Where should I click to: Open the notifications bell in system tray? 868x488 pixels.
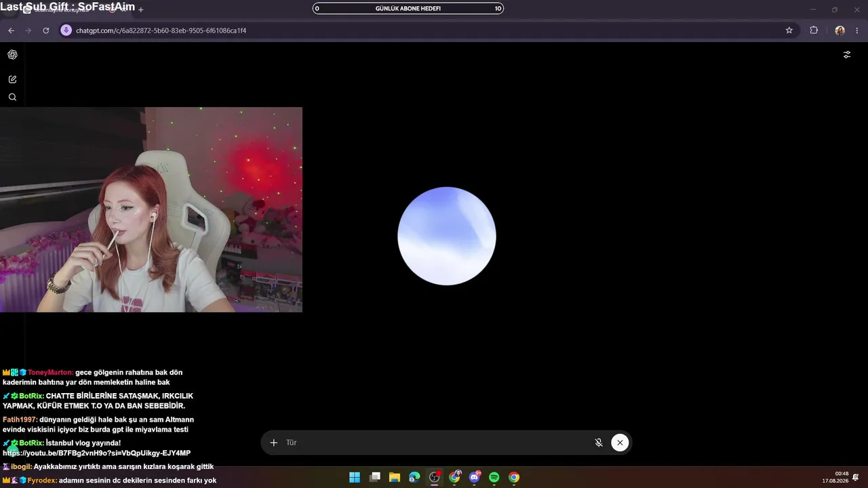[856, 477]
